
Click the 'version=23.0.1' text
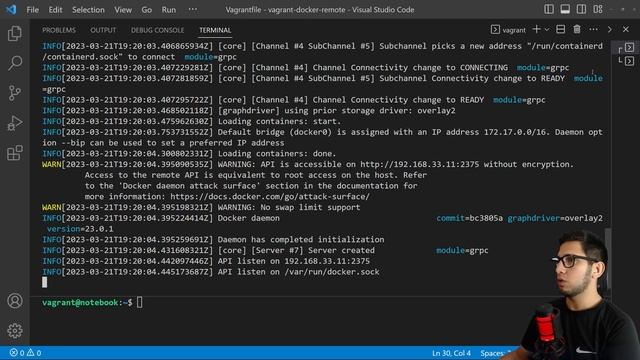80,229
